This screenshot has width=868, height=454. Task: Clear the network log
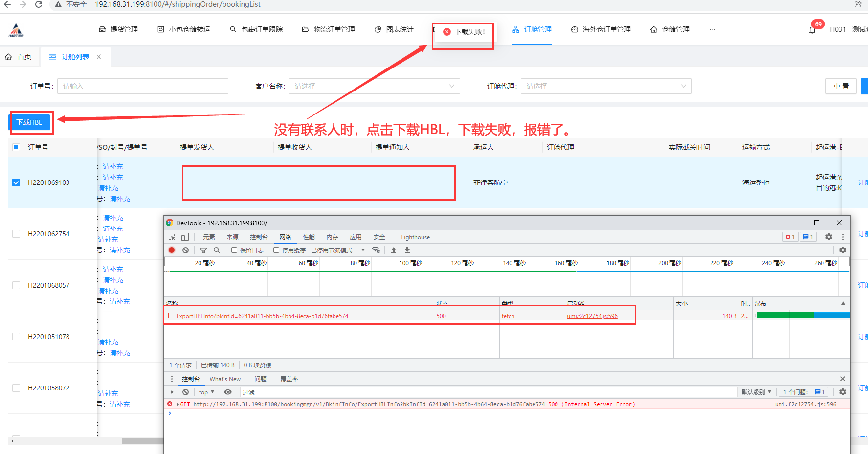point(185,250)
